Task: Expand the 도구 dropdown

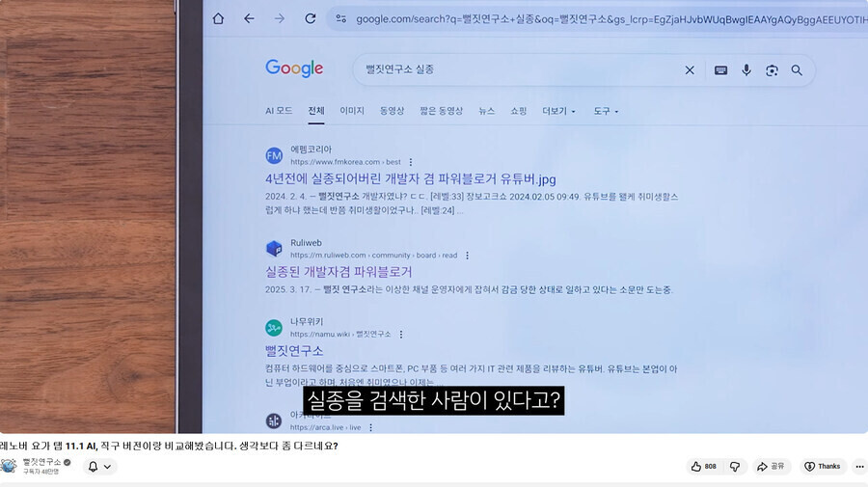Action: coord(606,111)
